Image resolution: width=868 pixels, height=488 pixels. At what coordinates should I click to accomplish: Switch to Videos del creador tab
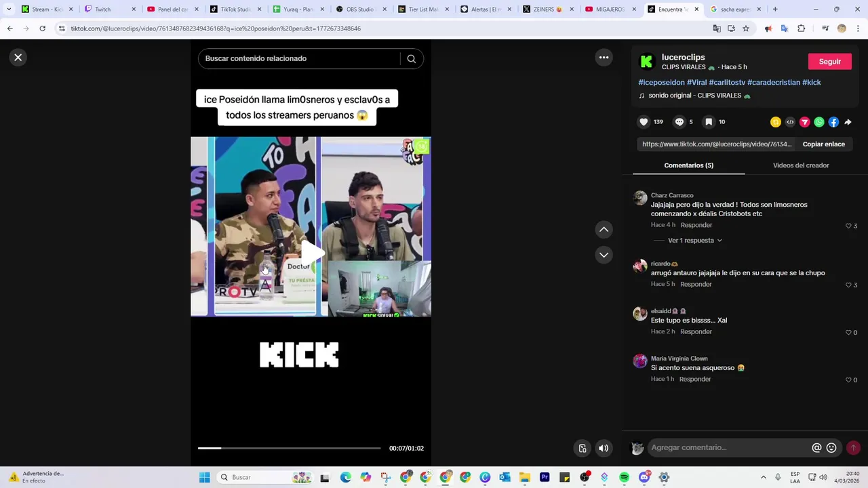[x=801, y=165]
